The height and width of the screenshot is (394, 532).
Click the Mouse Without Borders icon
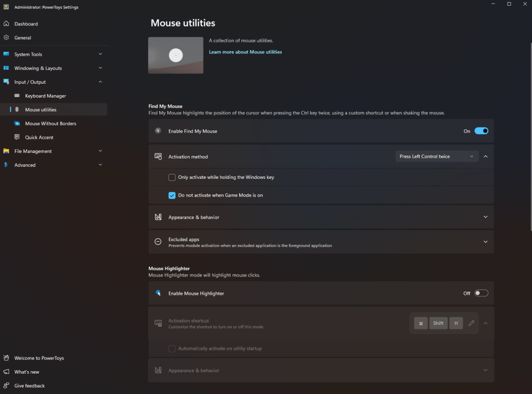coord(17,124)
